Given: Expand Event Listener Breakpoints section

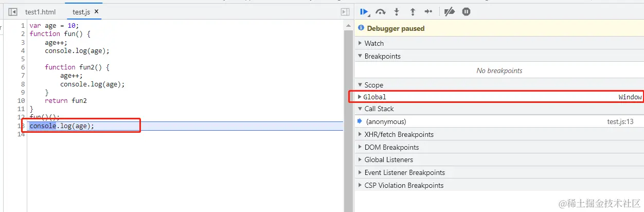Looking at the screenshot, I should click(x=404, y=172).
